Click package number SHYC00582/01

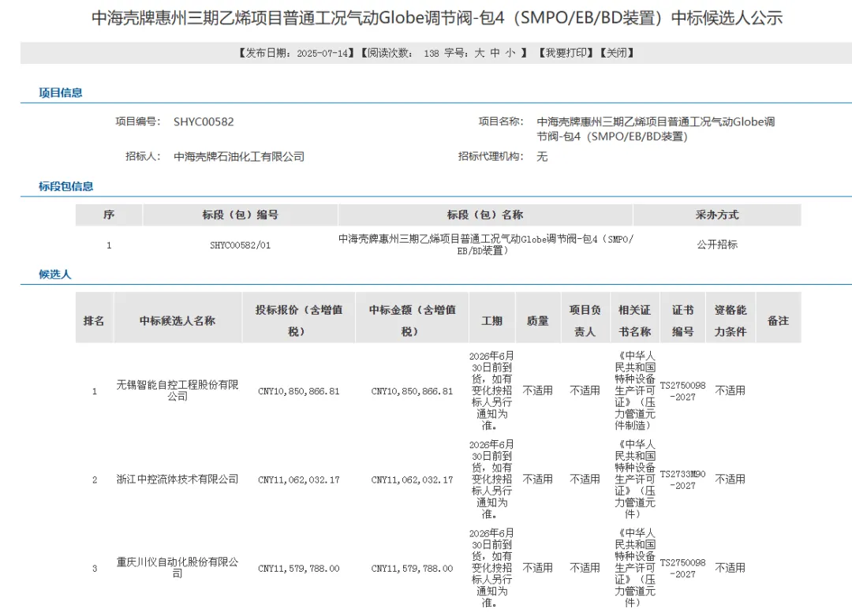[x=240, y=245]
